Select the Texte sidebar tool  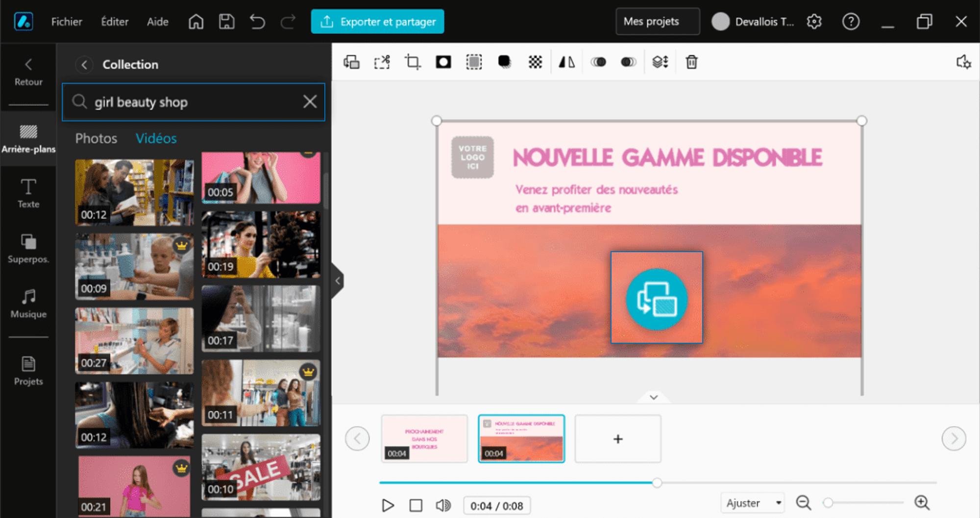click(x=28, y=194)
